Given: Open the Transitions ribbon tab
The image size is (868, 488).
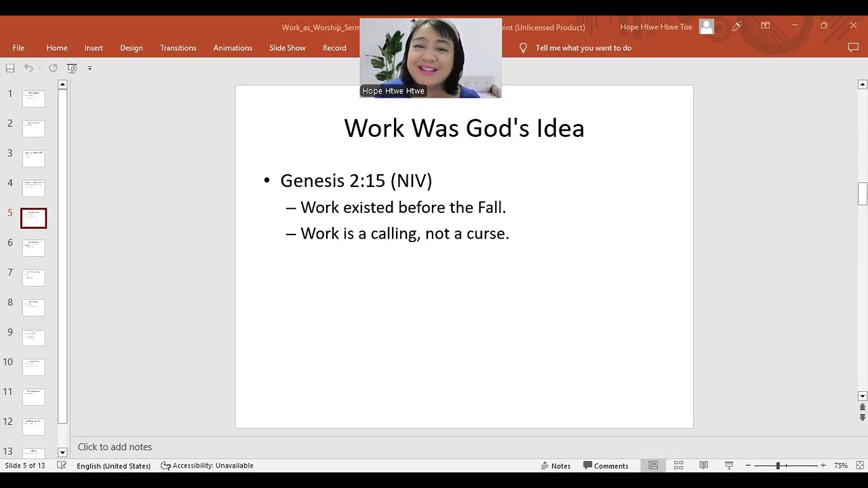Looking at the screenshot, I should [x=178, y=47].
